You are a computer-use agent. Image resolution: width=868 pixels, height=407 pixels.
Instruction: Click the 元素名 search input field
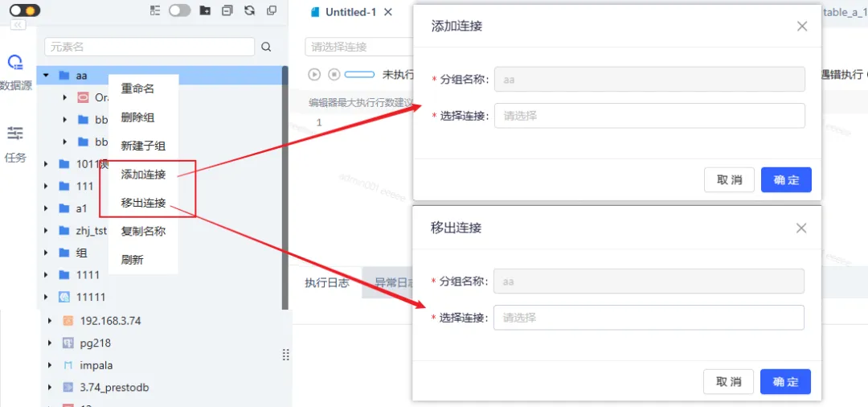(149, 47)
